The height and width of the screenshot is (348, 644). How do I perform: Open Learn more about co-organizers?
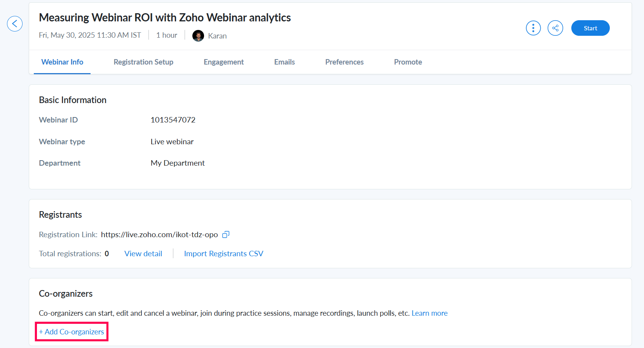tap(429, 313)
